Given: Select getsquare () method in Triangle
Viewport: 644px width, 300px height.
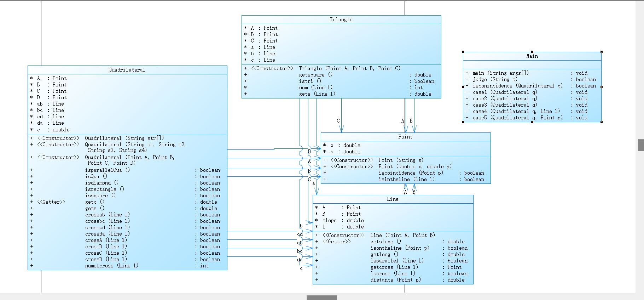Looking at the screenshot, I should 341,75.
